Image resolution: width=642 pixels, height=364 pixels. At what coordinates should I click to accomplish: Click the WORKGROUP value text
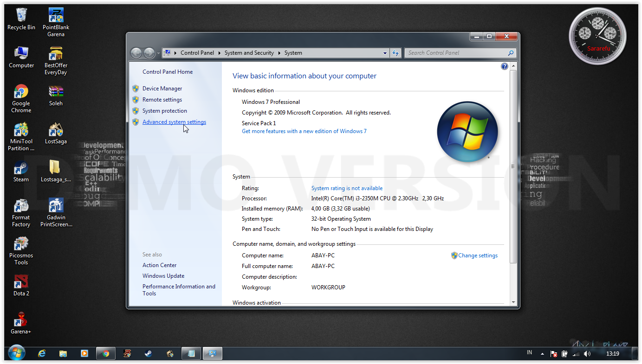click(328, 287)
